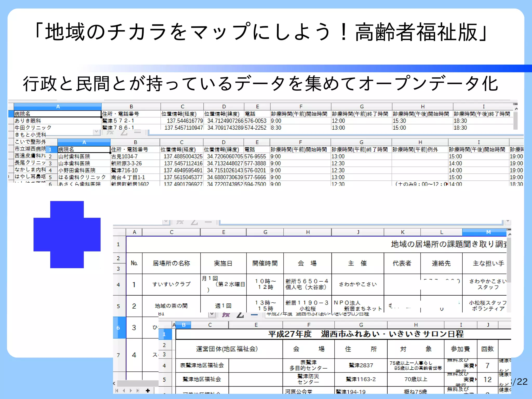Click cell はる歯科クリニック

tap(84, 177)
